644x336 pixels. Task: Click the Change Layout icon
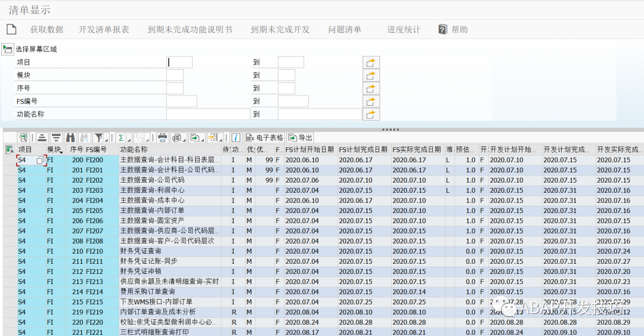pyautogui.click(x=213, y=138)
